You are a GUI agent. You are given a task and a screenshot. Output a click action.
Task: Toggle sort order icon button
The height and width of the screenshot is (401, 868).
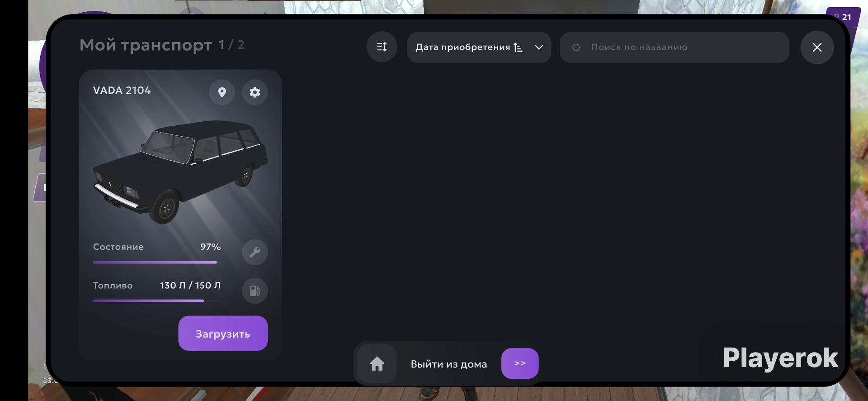click(x=382, y=47)
